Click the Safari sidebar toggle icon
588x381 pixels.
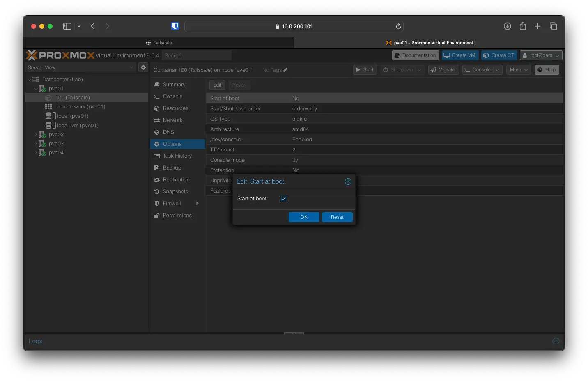click(67, 26)
